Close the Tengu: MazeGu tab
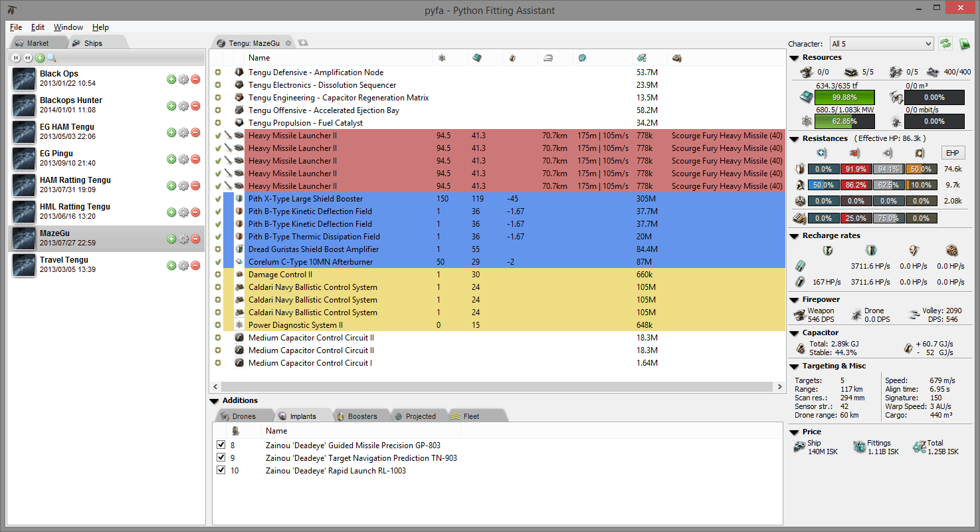980x532 pixels. [288, 43]
